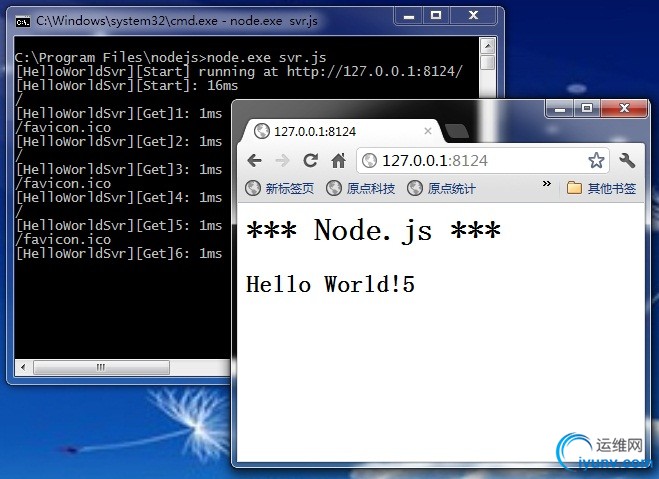Click the cmd.exe title bar system icon
Image resolution: width=659 pixels, height=479 pixels.
pyautogui.click(x=23, y=21)
